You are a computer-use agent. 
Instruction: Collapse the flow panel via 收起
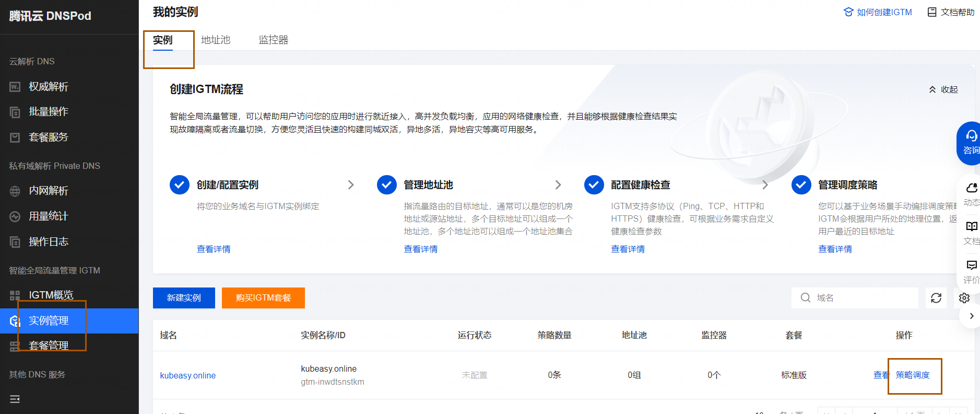coord(943,89)
